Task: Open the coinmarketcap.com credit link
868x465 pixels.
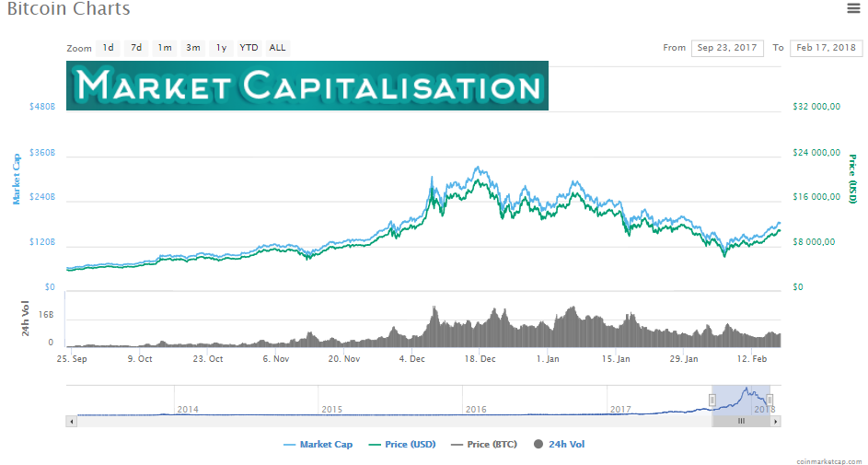Action: point(830,459)
